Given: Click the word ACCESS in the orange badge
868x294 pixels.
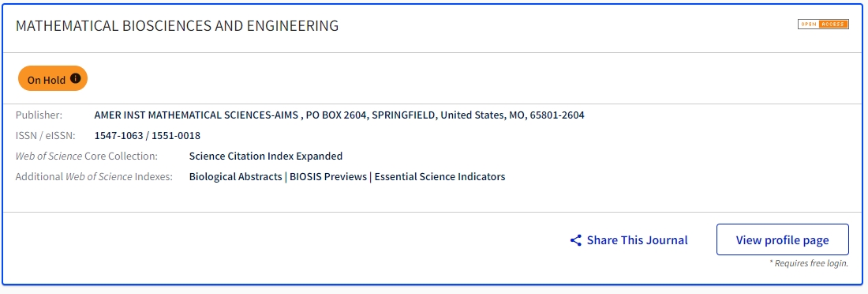Looking at the screenshot, I should 834,24.
